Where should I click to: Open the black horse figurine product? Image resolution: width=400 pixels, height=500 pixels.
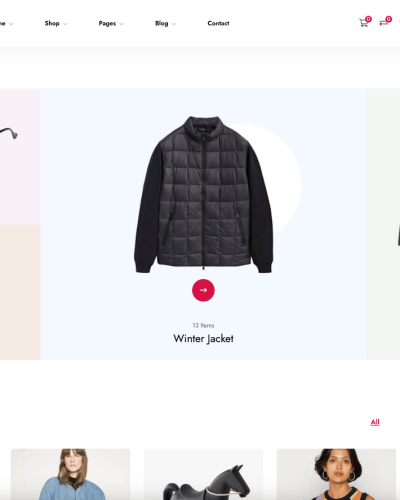coord(203,474)
